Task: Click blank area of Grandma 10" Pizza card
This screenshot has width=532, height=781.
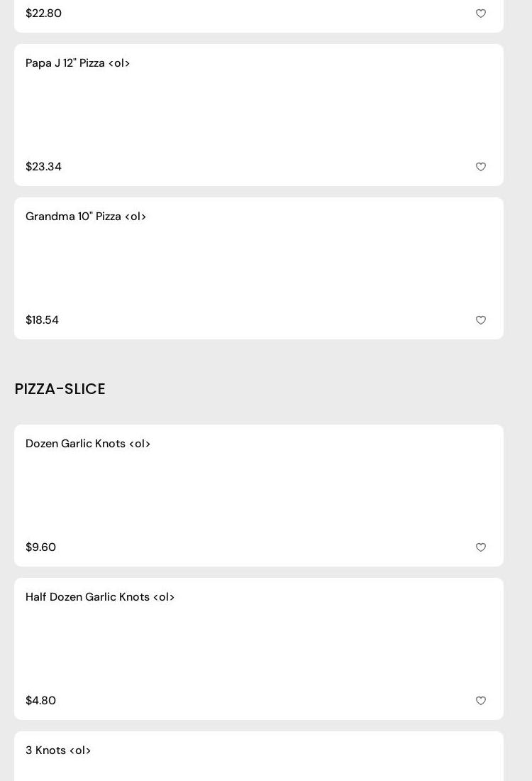Action: click(259, 268)
